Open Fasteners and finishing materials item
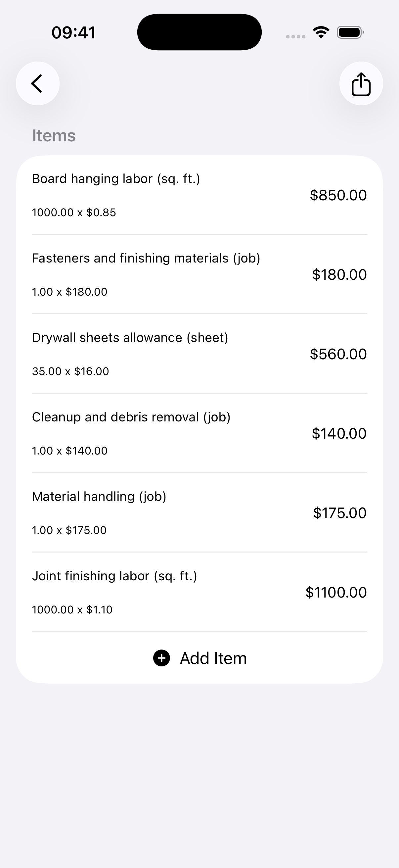The height and width of the screenshot is (868, 399). click(199, 275)
